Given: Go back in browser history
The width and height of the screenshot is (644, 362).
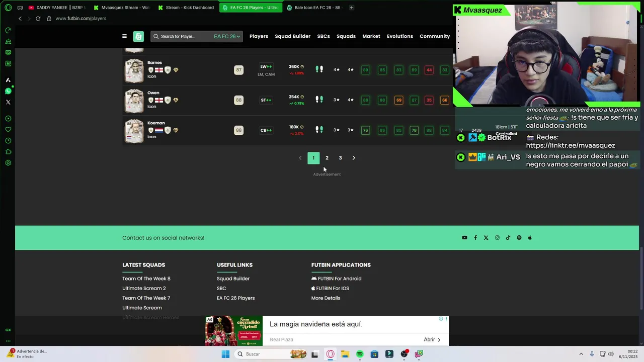Looking at the screenshot, I should coord(20,19).
